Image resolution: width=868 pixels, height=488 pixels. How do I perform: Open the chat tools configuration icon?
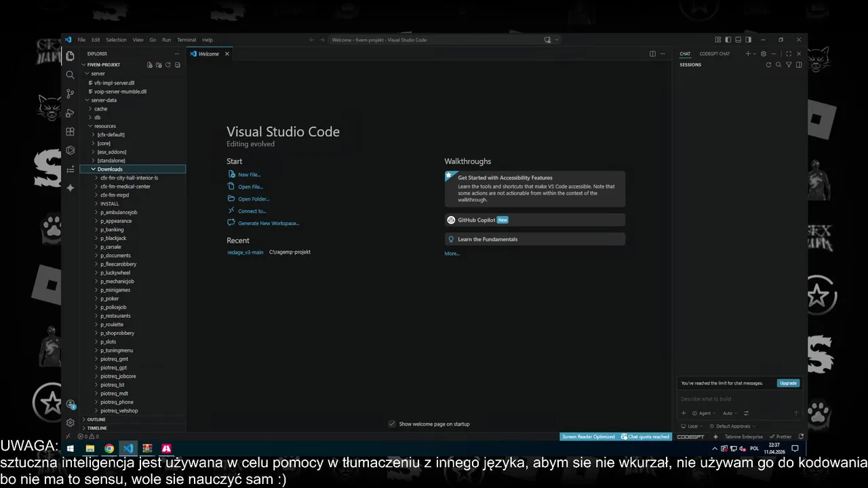pos(746,413)
